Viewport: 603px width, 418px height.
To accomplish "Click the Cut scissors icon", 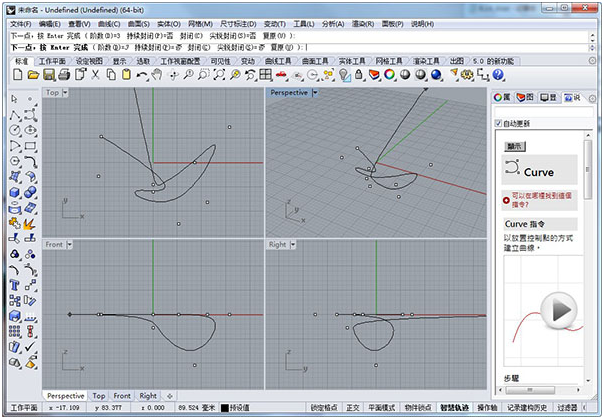I will coord(95,75).
